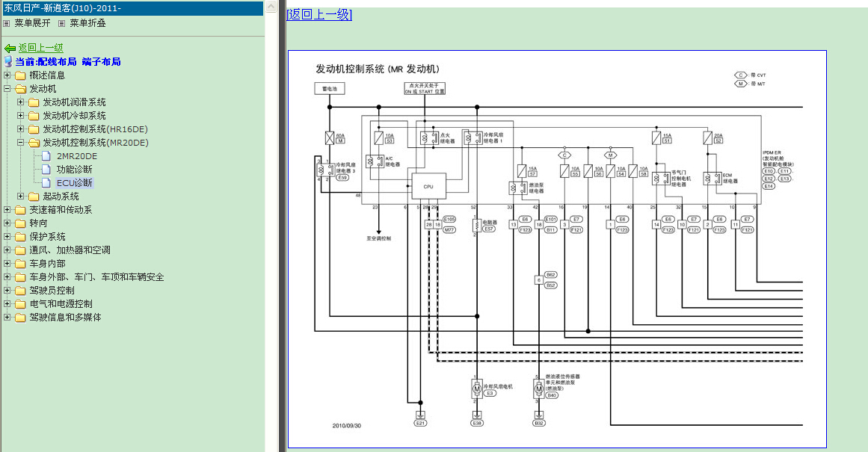This screenshot has width=868, height=452.
Task: Click the 返回上一级 link in the sidebar
Action: click(x=41, y=48)
